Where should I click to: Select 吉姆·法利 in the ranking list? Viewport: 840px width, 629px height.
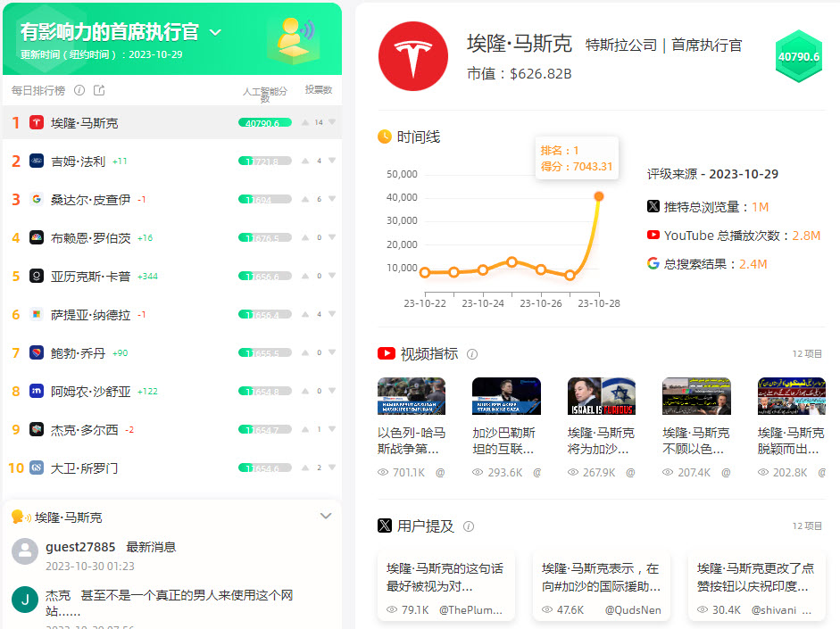point(78,161)
